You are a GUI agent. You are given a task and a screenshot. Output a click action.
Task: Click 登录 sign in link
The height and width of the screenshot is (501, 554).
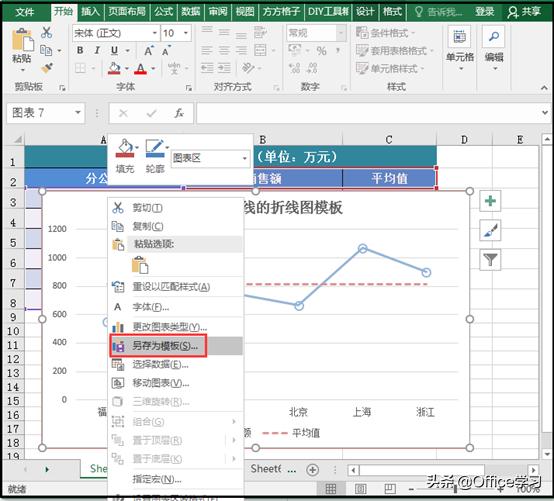coord(484,12)
